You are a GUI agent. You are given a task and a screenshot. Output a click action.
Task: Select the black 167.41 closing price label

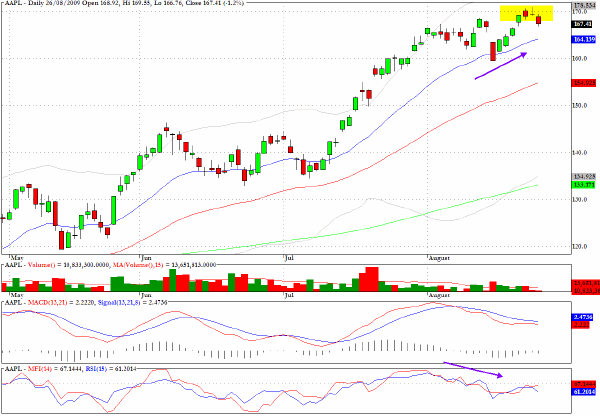click(584, 24)
